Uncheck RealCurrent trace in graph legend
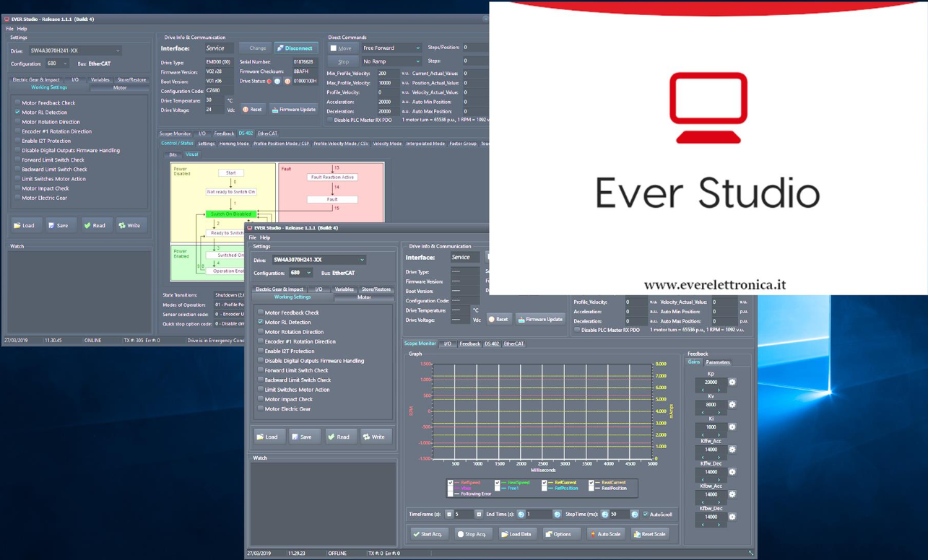The width and height of the screenshot is (928, 560). coord(591,483)
